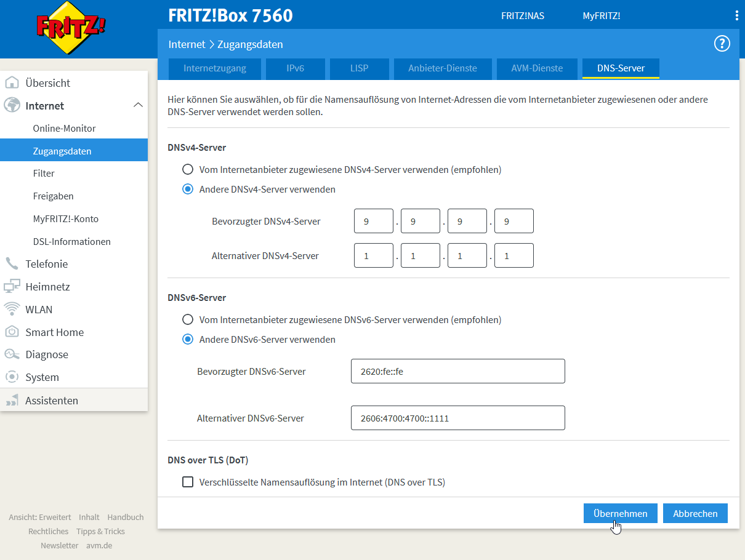
Task: Click the Übernehmen button
Action: click(x=619, y=513)
